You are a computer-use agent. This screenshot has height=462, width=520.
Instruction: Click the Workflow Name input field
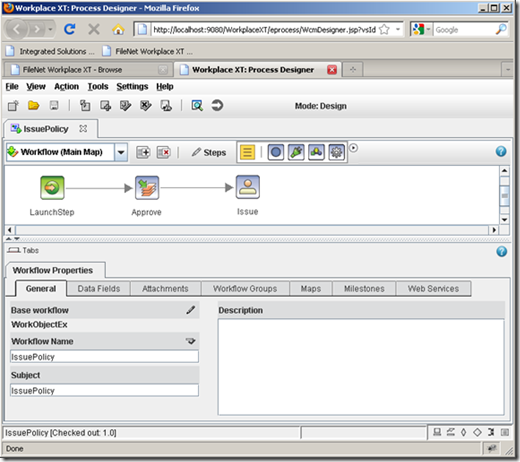click(x=104, y=357)
